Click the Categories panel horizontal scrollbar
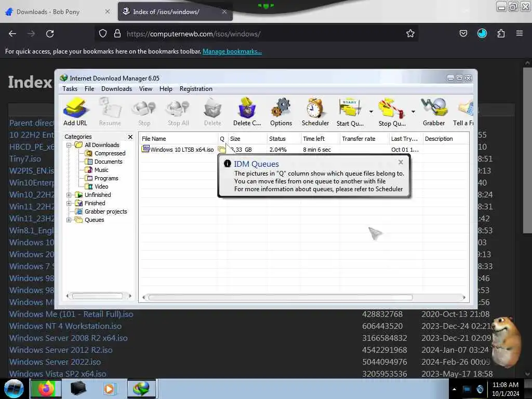532x399 pixels. [x=97, y=296]
